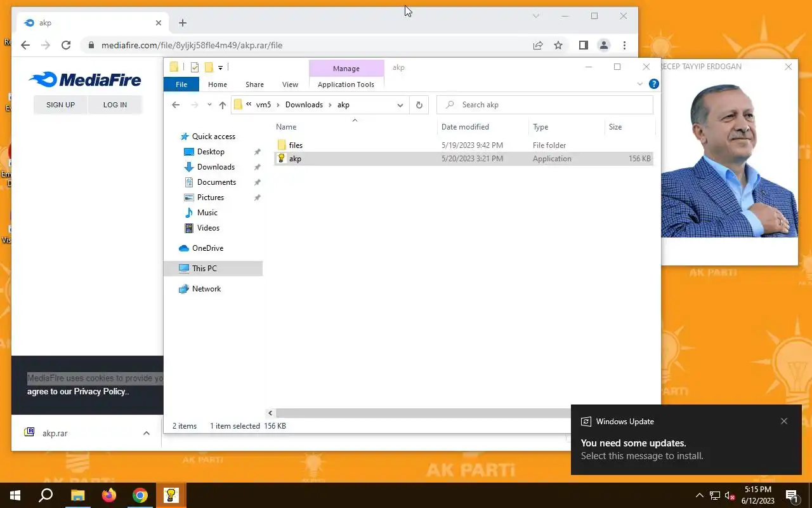Click the vm5 breadcrumb segment

coord(263,105)
